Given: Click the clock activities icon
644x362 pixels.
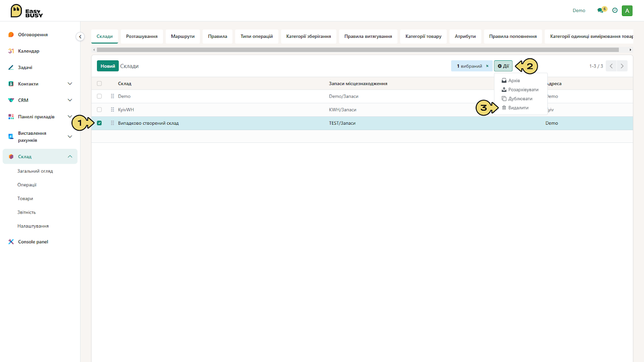Looking at the screenshot, I should (615, 10).
